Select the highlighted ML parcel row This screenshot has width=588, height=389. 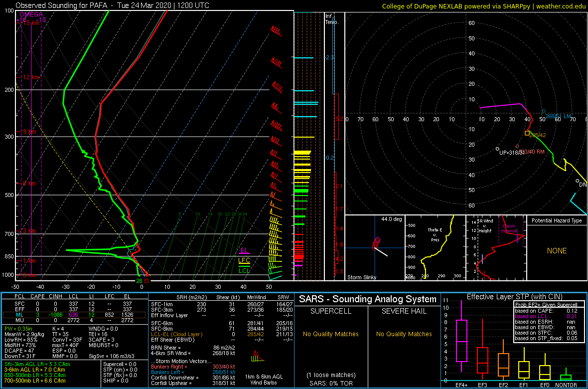click(x=75, y=314)
